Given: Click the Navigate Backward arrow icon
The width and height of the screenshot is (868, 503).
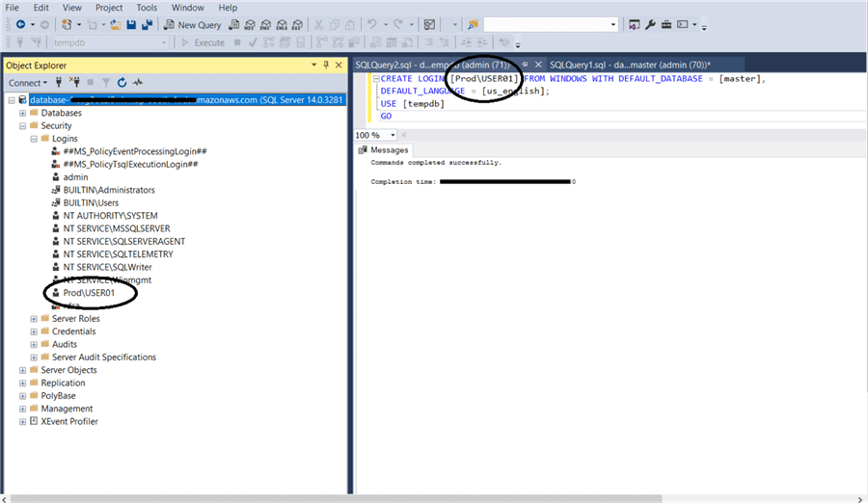Looking at the screenshot, I should pos(20,24).
